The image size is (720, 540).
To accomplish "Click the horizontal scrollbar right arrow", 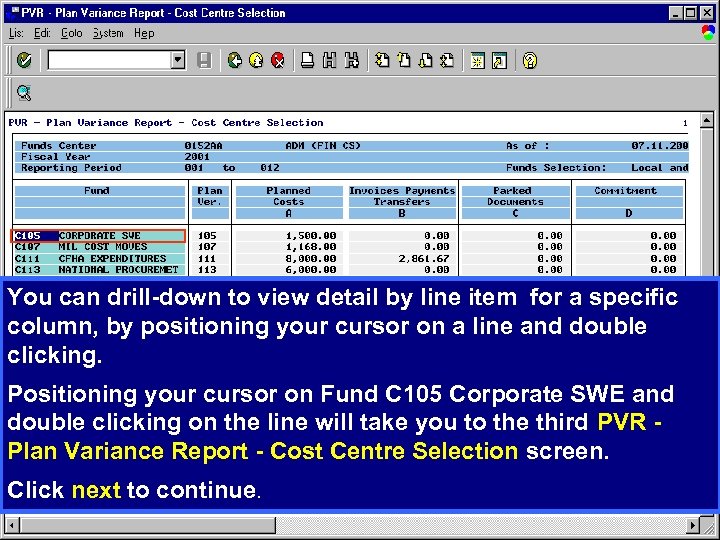I will click(x=693, y=524).
